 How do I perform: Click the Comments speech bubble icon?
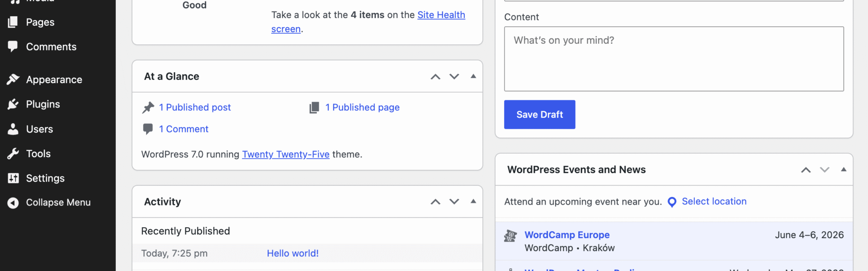[13, 46]
